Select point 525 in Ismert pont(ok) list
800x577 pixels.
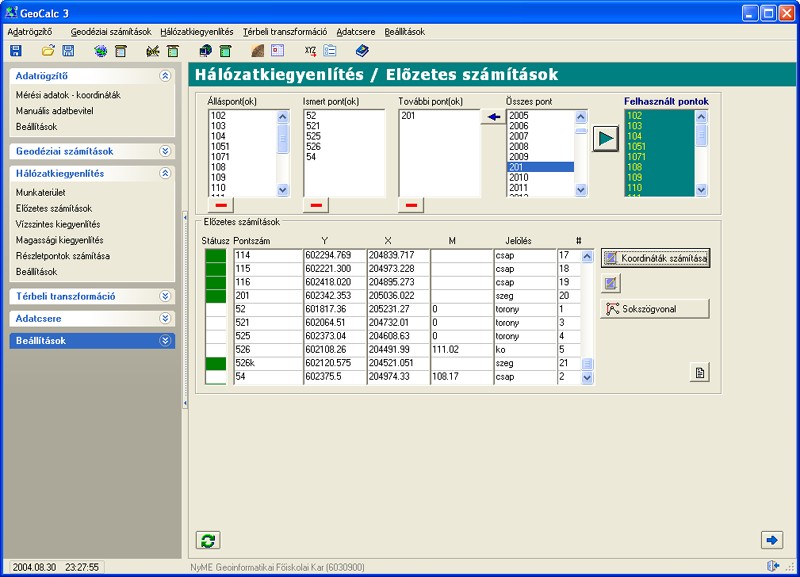tap(344, 136)
